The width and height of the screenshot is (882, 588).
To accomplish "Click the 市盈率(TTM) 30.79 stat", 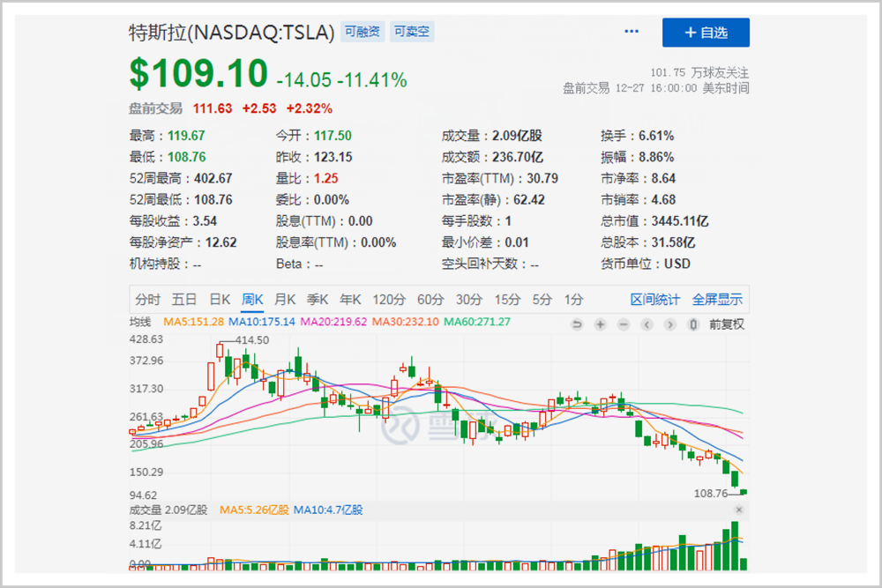I will tap(500, 178).
